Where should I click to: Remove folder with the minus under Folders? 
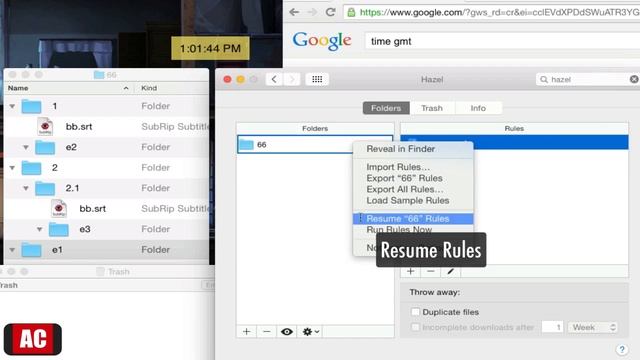pos(267,331)
